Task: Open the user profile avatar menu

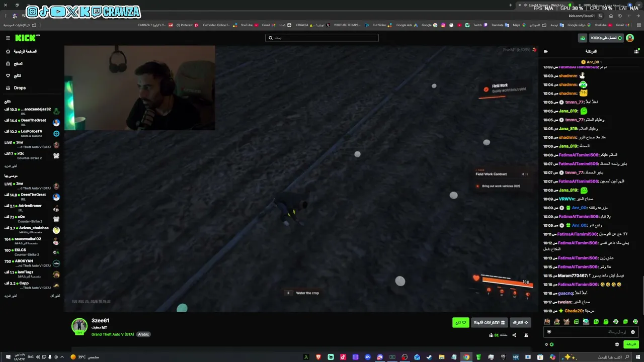Action: coord(630,38)
